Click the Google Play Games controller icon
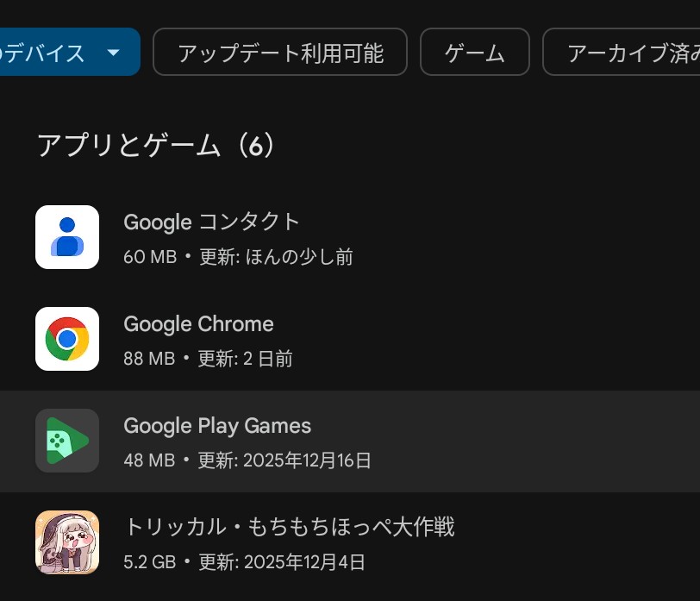The width and height of the screenshot is (700, 601). pyautogui.click(x=67, y=441)
